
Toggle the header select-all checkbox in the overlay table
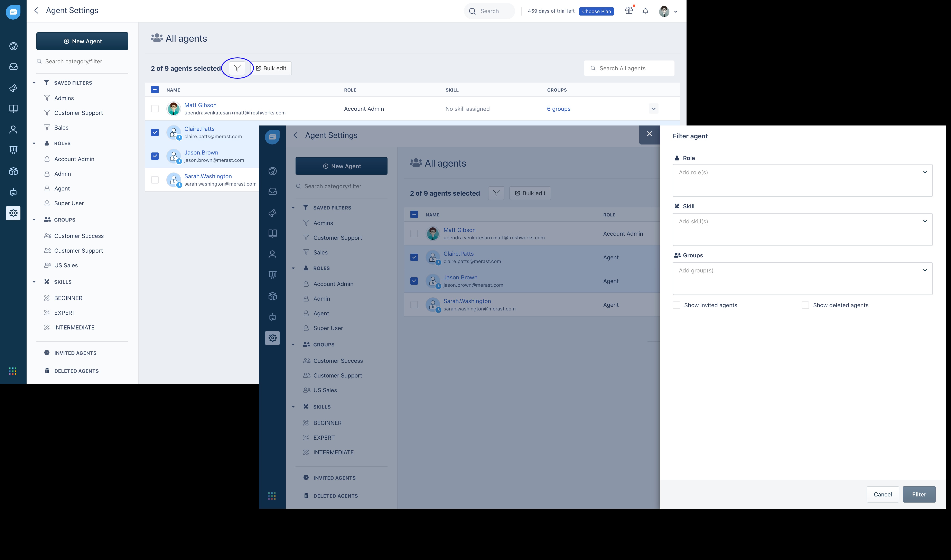pyautogui.click(x=414, y=215)
